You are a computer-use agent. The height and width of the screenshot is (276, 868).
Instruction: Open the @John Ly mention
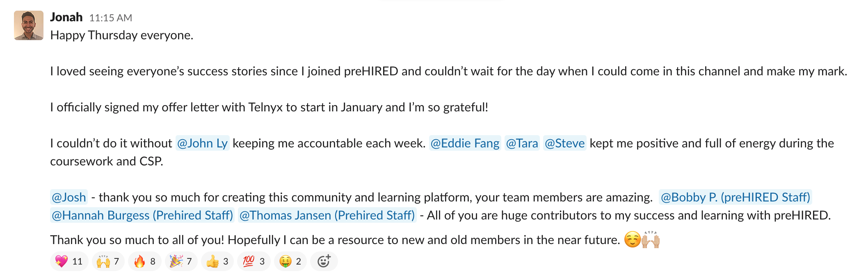(x=202, y=143)
